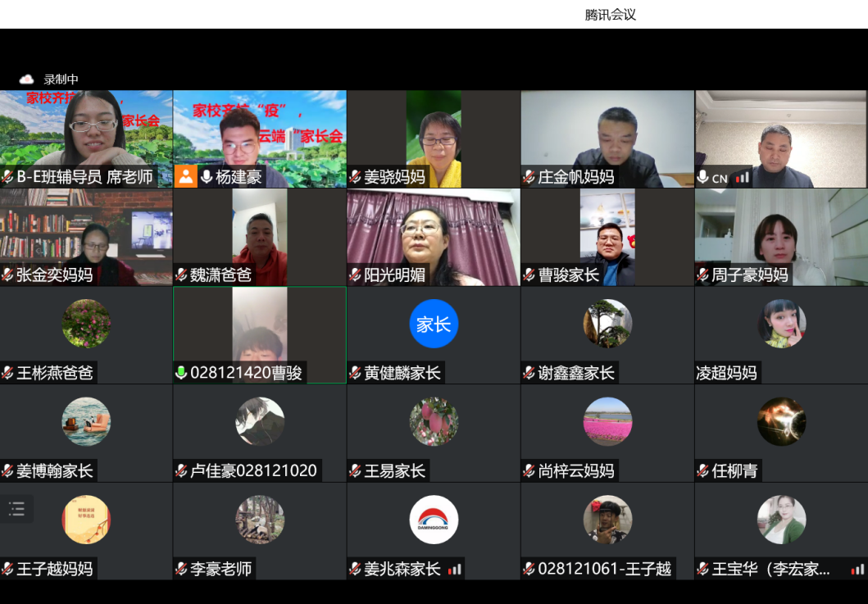Image resolution: width=868 pixels, height=604 pixels.
Task: Toggle muted microphone icon for 阳光明媚
Action: 355,275
